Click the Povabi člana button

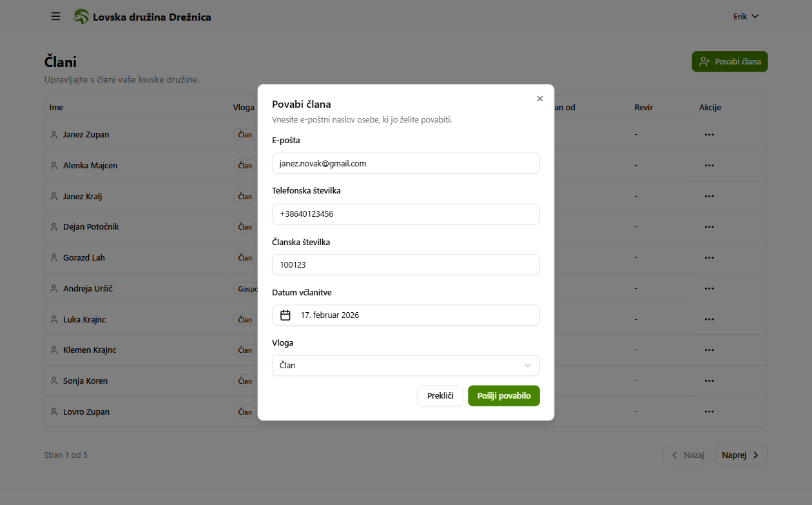click(730, 62)
